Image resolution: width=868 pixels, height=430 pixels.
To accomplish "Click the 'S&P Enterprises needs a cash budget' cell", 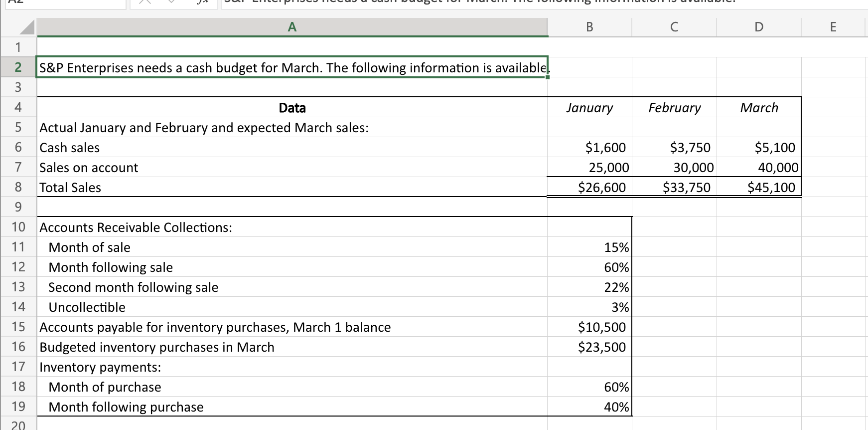I will (x=292, y=67).
